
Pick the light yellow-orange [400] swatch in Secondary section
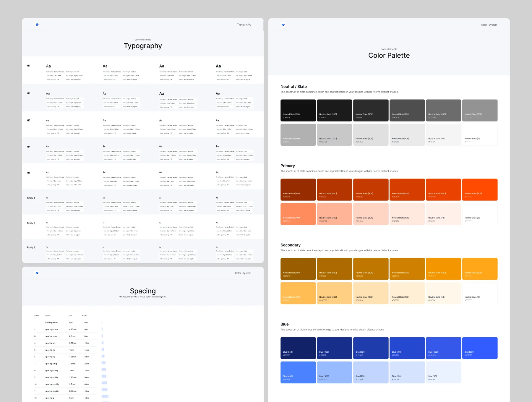click(x=298, y=293)
